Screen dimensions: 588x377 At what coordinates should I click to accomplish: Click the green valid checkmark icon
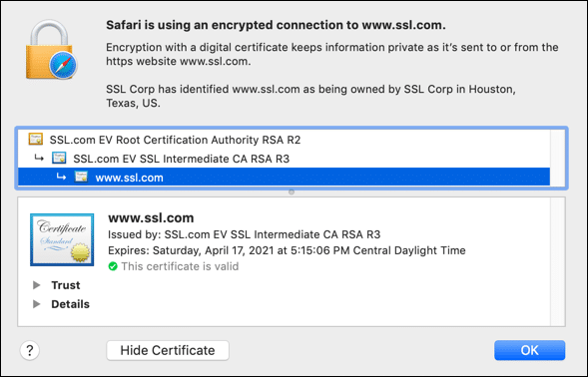113,266
